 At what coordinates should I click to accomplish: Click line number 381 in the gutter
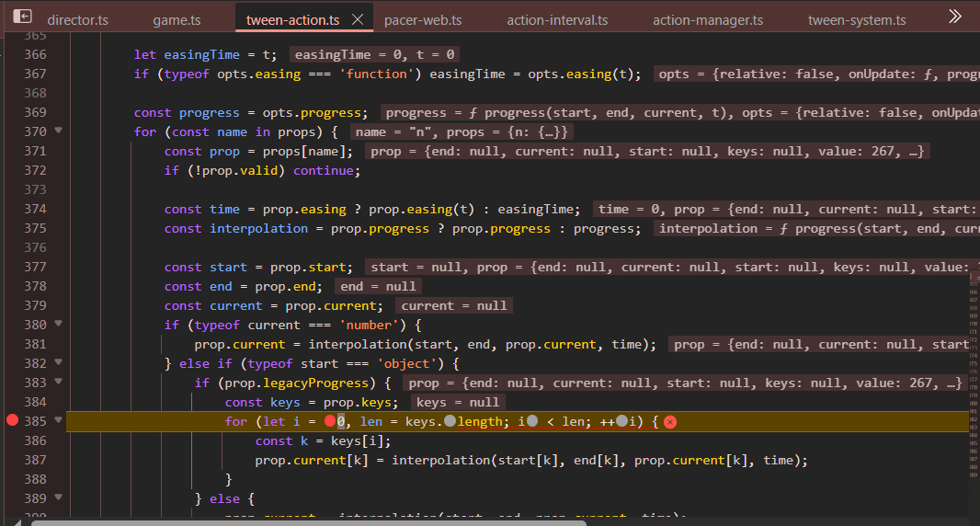coord(35,344)
